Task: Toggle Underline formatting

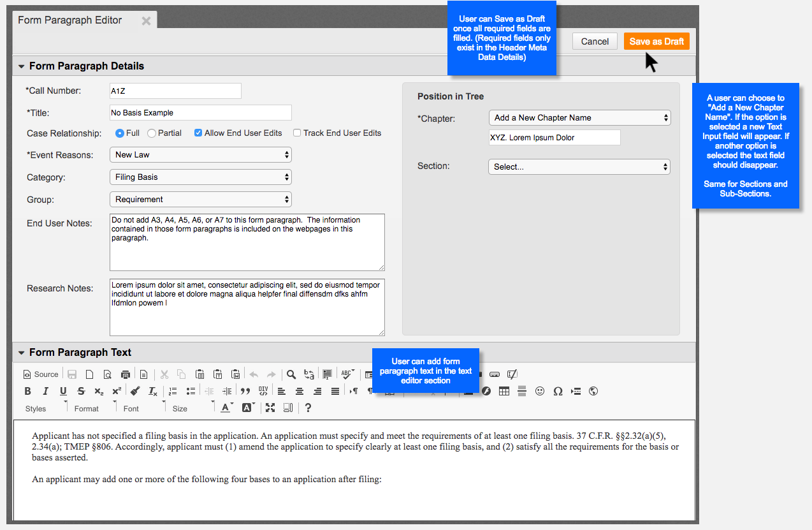Action: pos(63,391)
